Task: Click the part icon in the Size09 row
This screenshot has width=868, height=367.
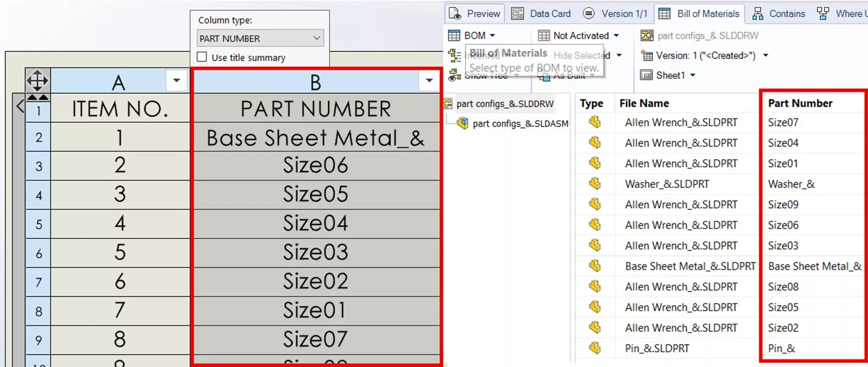Action: [595, 204]
